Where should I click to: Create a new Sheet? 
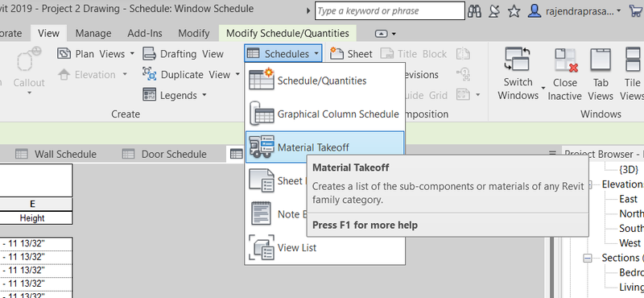[x=351, y=54]
